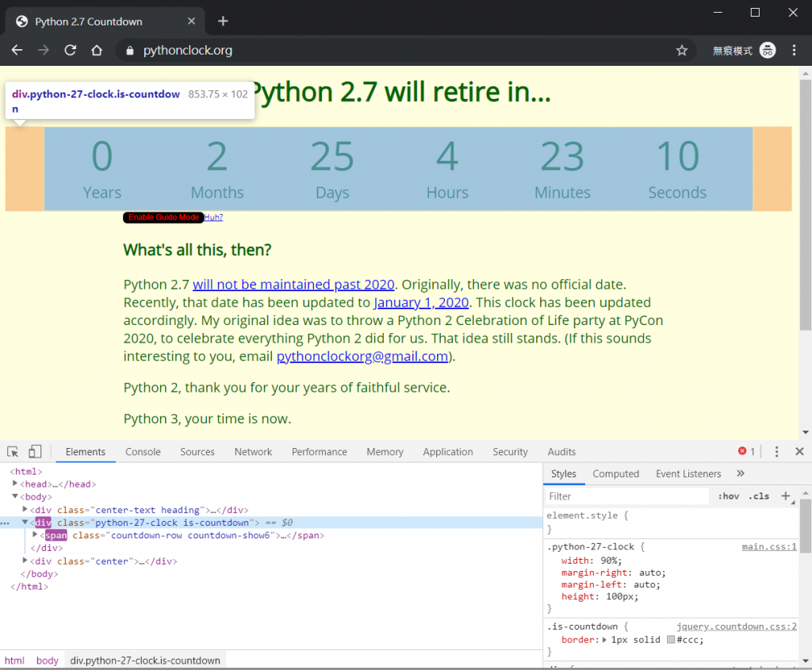The height and width of the screenshot is (670, 812).
Task: Reload the pythonclock.org page
Action: pos(71,50)
